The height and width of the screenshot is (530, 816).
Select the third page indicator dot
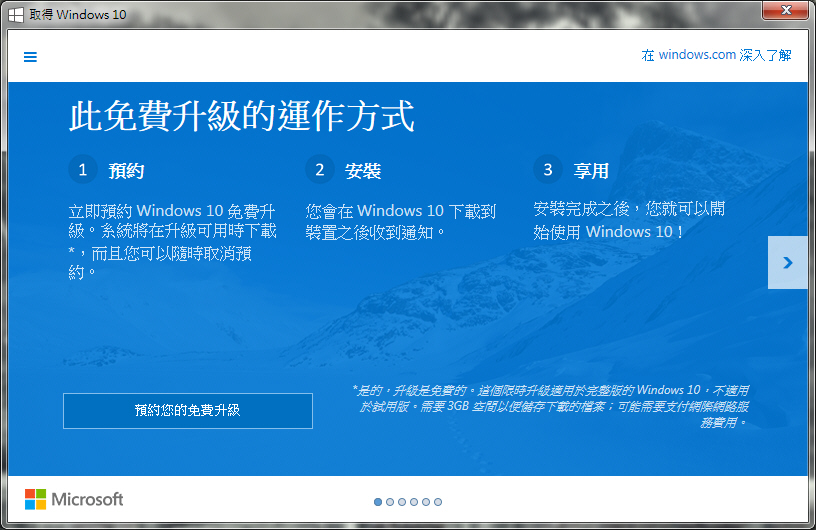402,502
